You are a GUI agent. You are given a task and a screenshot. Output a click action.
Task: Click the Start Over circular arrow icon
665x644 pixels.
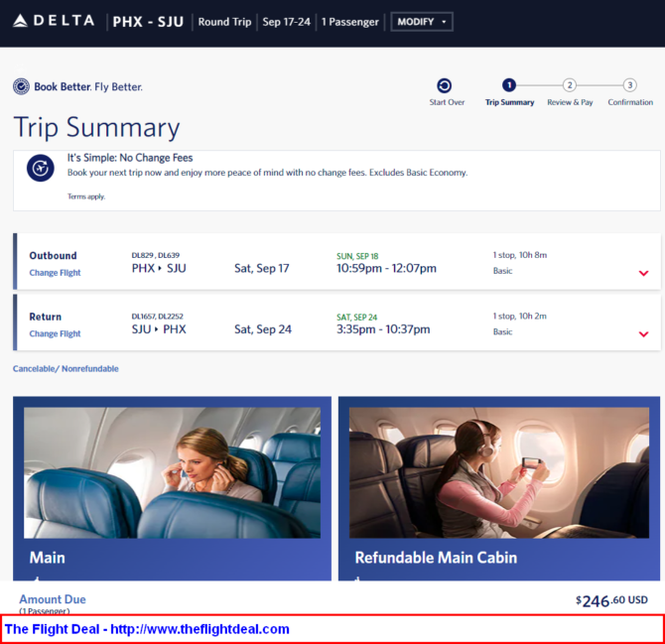pyautogui.click(x=444, y=85)
